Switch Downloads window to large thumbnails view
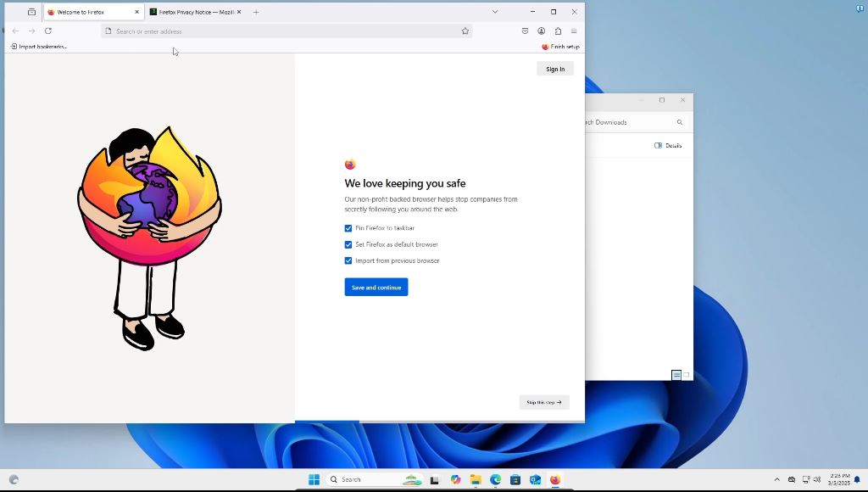The height and width of the screenshot is (492, 868). [687, 375]
